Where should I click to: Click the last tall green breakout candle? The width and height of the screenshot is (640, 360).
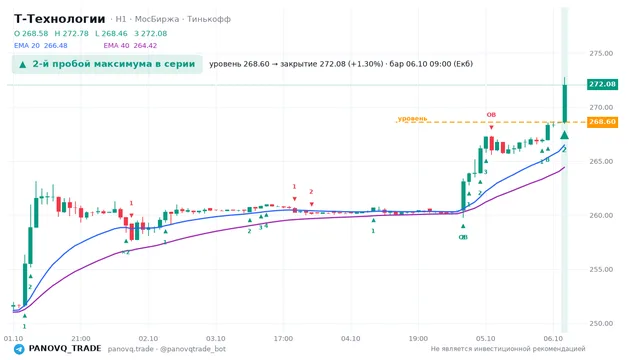coord(565,103)
